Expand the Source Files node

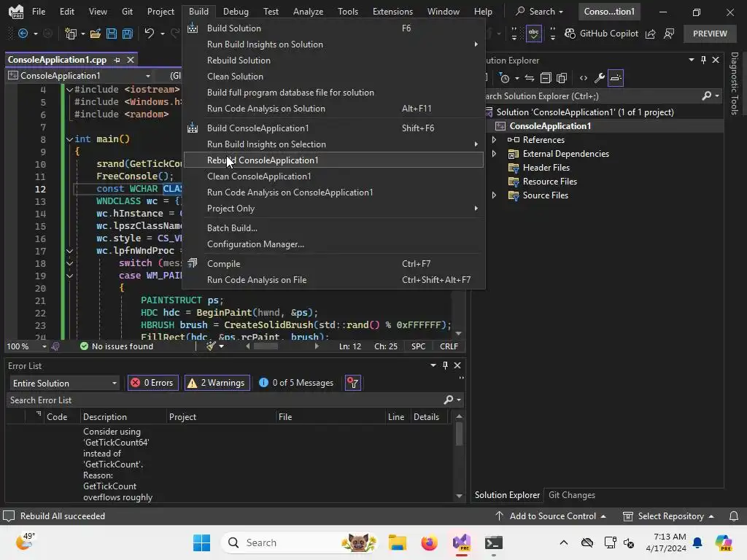[494, 195]
